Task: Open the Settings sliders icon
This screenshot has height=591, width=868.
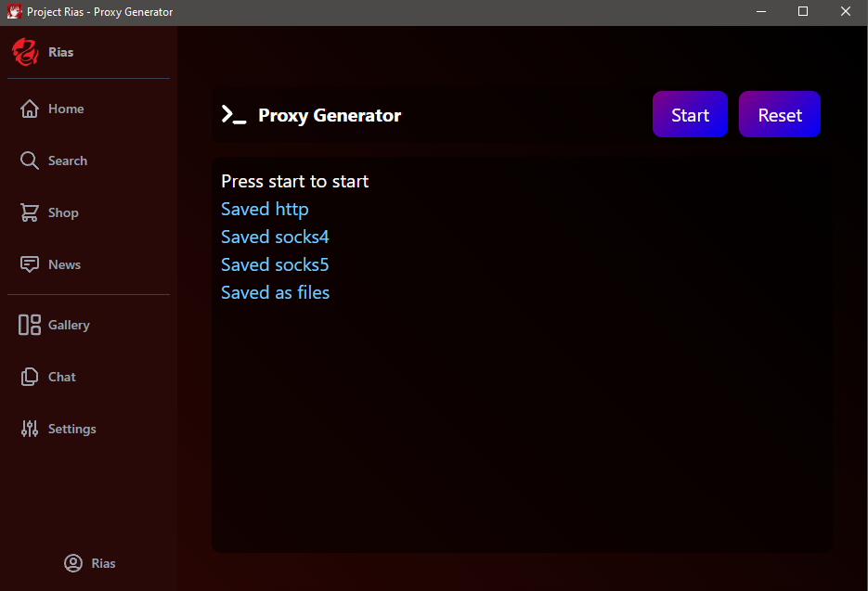Action: [30, 429]
